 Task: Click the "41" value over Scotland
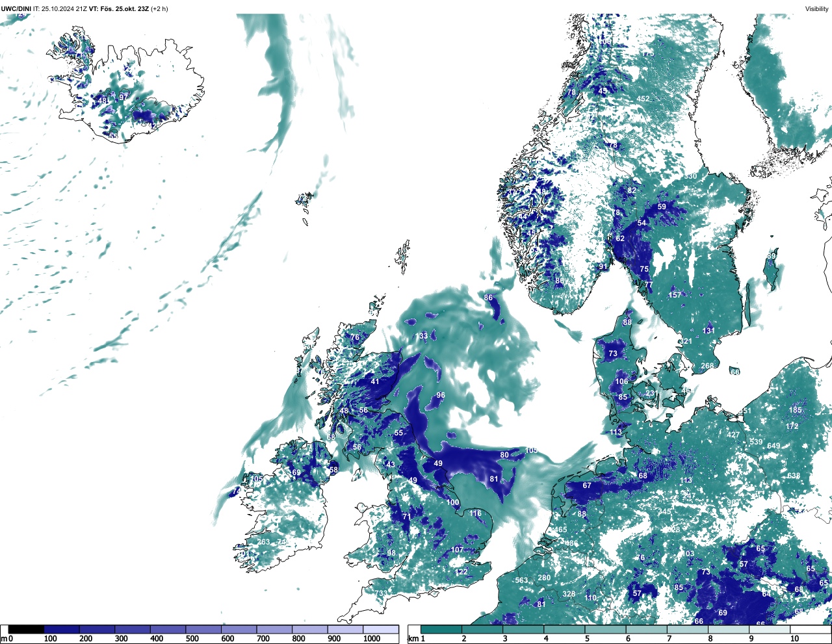(375, 381)
